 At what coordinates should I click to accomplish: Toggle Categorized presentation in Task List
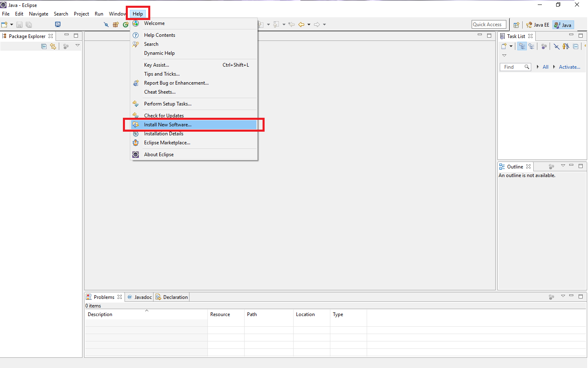pos(522,46)
